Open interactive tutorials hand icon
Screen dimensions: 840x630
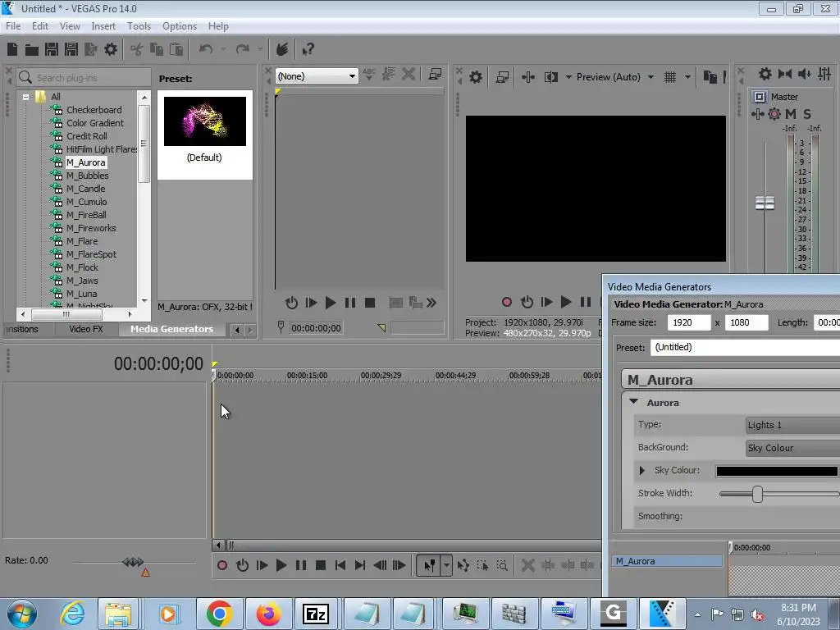coord(282,49)
